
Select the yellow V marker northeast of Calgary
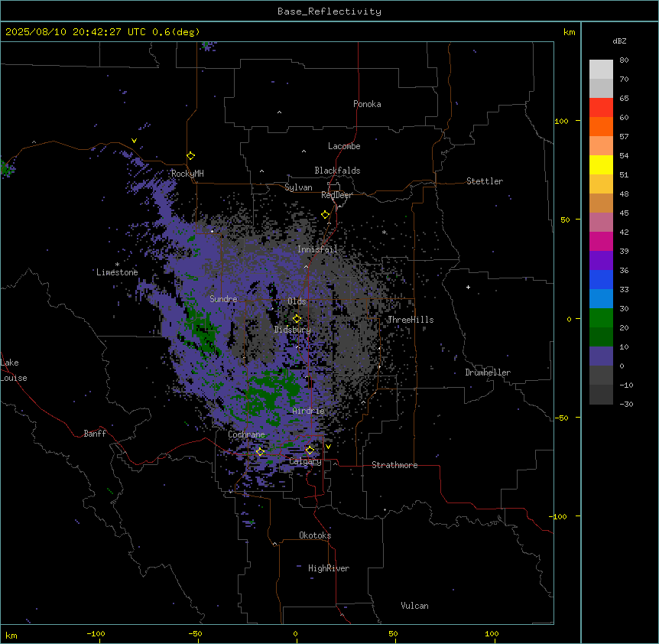tap(328, 447)
